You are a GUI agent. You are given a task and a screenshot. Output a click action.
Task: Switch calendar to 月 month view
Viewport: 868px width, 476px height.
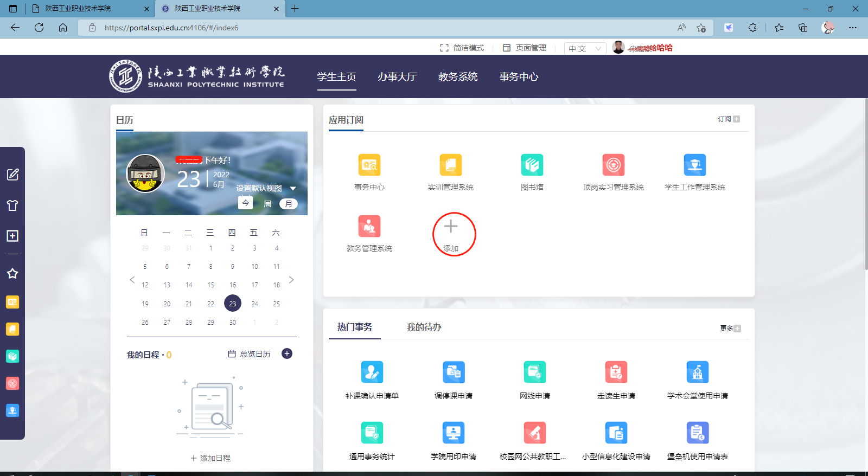coord(289,204)
